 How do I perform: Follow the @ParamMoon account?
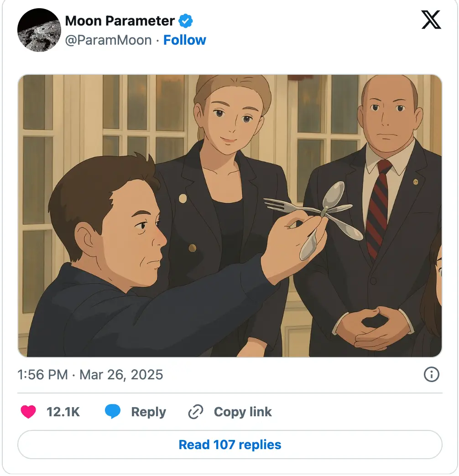[185, 40]
